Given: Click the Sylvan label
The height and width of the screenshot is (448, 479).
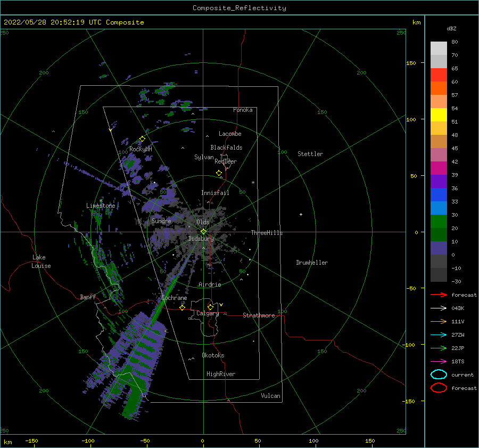Looking at the screenshot, I should (x=204, y=157).
